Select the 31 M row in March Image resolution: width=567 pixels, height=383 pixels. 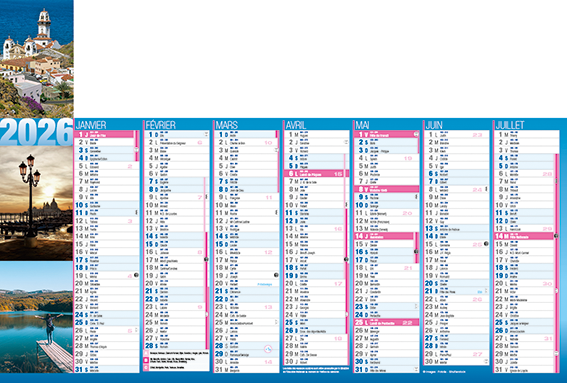point(247,369)
